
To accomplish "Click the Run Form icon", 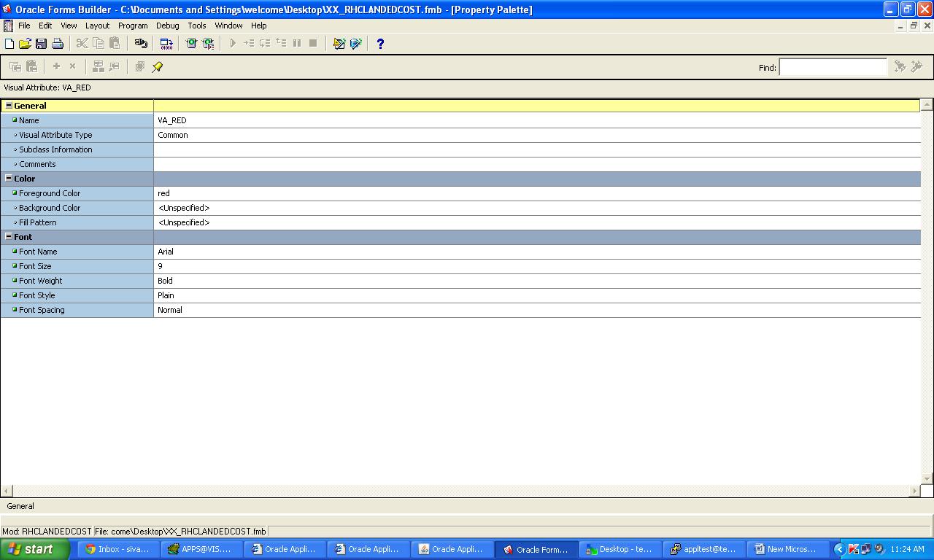I will tap(192, 44).
